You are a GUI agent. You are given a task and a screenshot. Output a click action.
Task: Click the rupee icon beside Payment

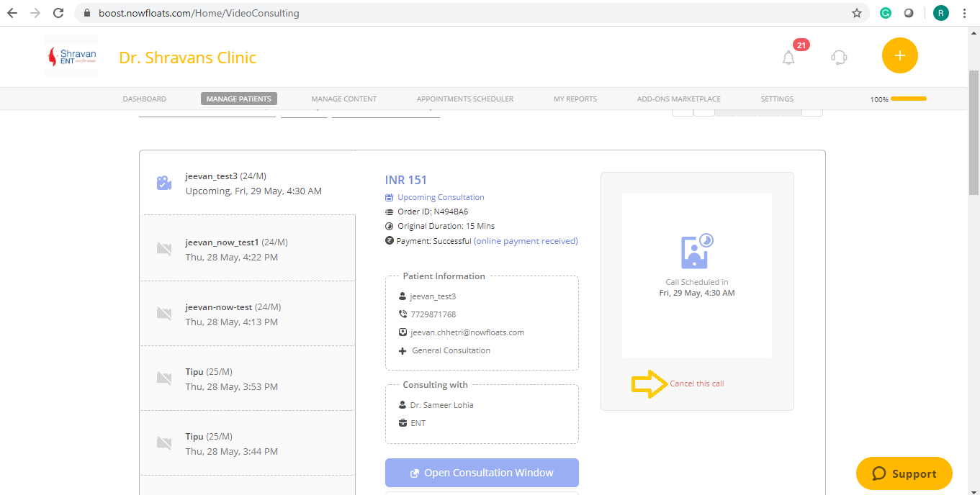(x=390, y=241)
